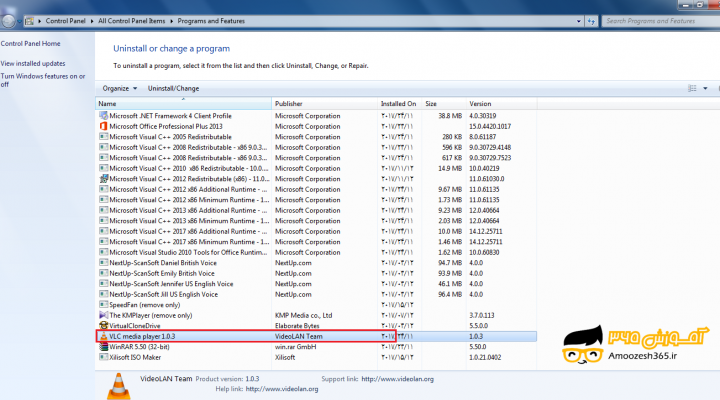Focus the Search Programs and Features field
720x400 pixels.
(x=660, y=21)
